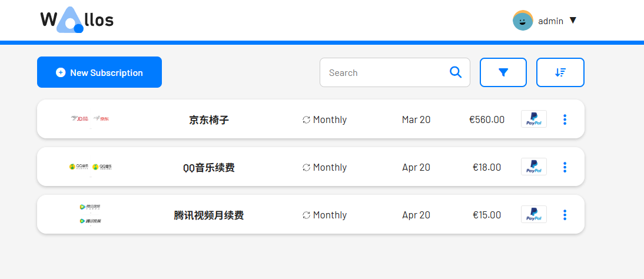The image size is (644, 279).
Task: Click into the Search input field
Action: tap(386, 72)
